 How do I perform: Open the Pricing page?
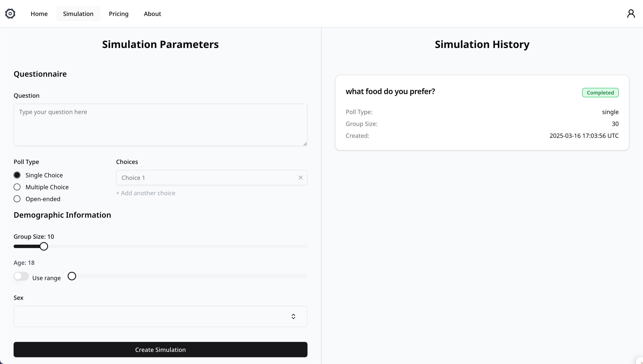[x=119, y=14]
